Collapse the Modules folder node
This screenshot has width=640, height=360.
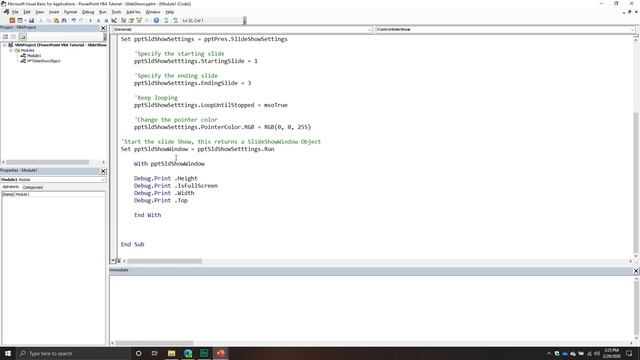(11, 50)
